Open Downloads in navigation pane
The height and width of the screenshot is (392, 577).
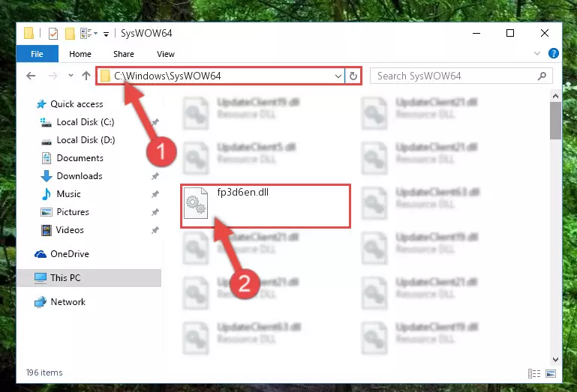pyautogui.click(x=80, y=176)
